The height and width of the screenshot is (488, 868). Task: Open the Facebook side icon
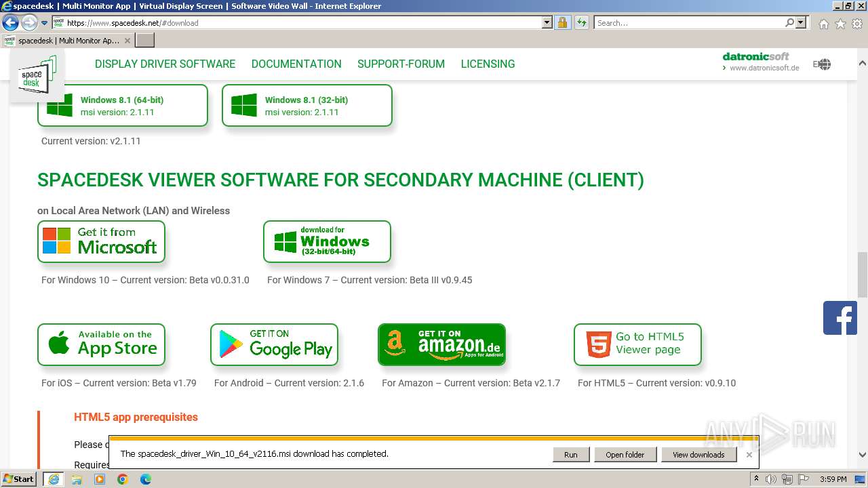coord(840,318)
